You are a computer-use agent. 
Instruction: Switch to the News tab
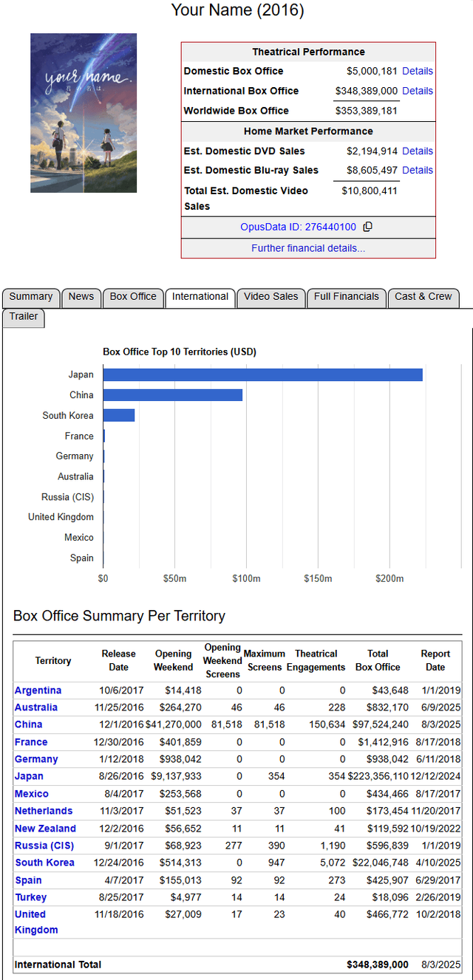pyautogui.click(x=81, y=297)
